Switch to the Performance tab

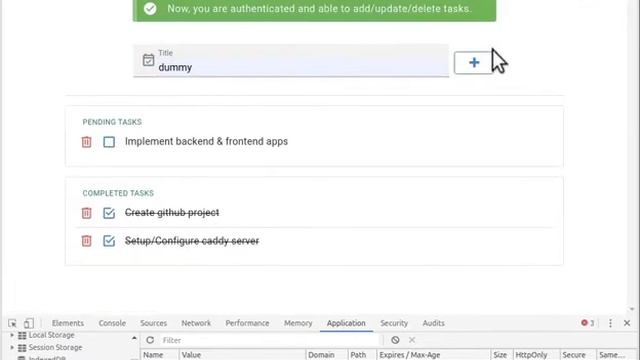pos(247,323)
